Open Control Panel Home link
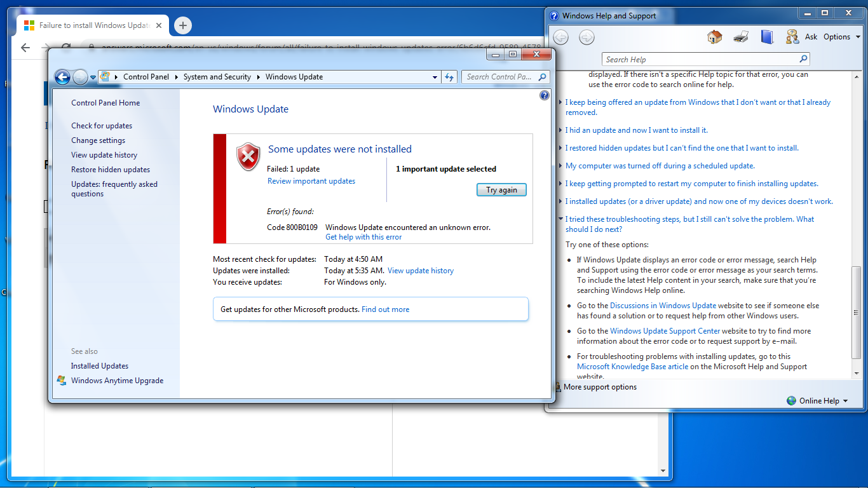The height and width of the screenshot is (488, 868). tap(105, 103)
